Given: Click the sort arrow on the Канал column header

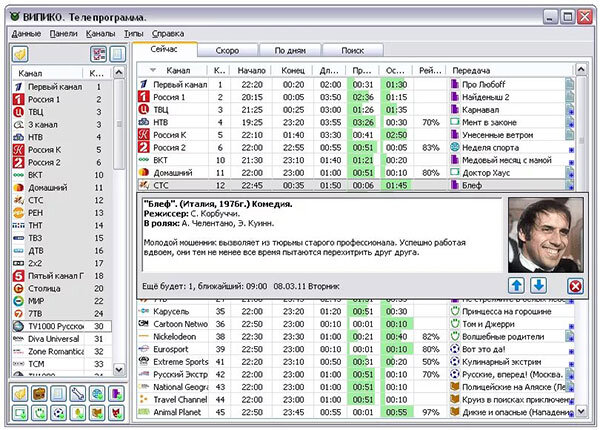Looking at the screenshot, I should tap(153, 70).
